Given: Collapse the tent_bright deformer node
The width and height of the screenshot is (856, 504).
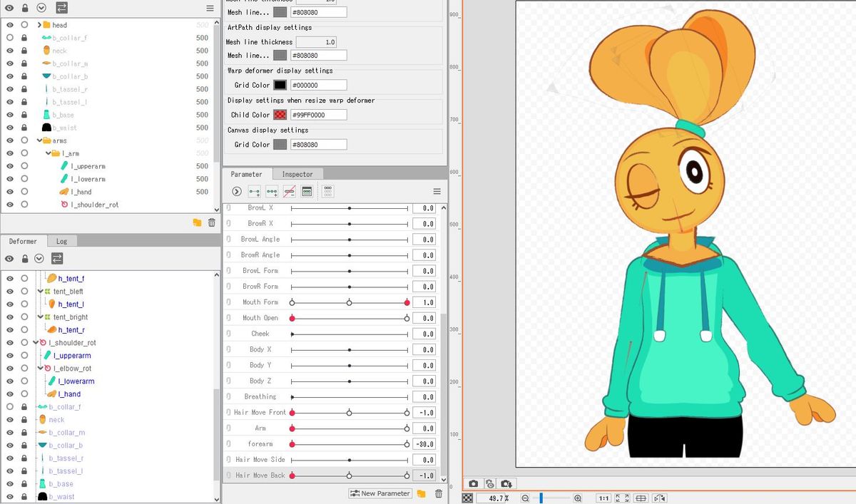Looking at the screenshot, I should coord(40,317).
